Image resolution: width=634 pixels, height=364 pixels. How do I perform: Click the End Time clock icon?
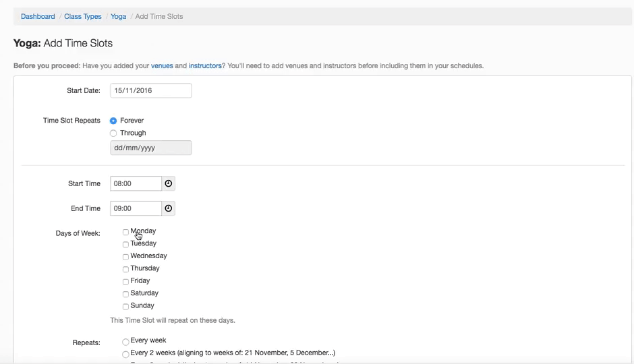(169, 208)
